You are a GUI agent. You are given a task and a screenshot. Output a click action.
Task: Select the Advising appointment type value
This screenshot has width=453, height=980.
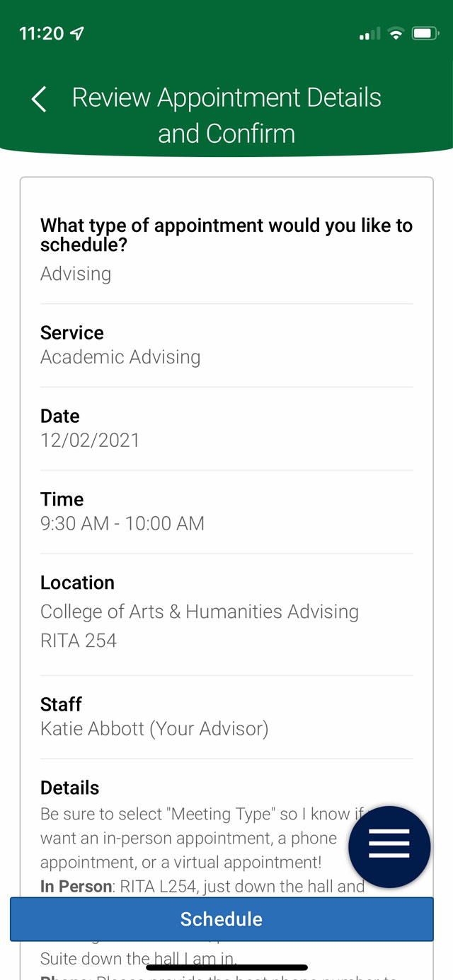coord(76,274)
